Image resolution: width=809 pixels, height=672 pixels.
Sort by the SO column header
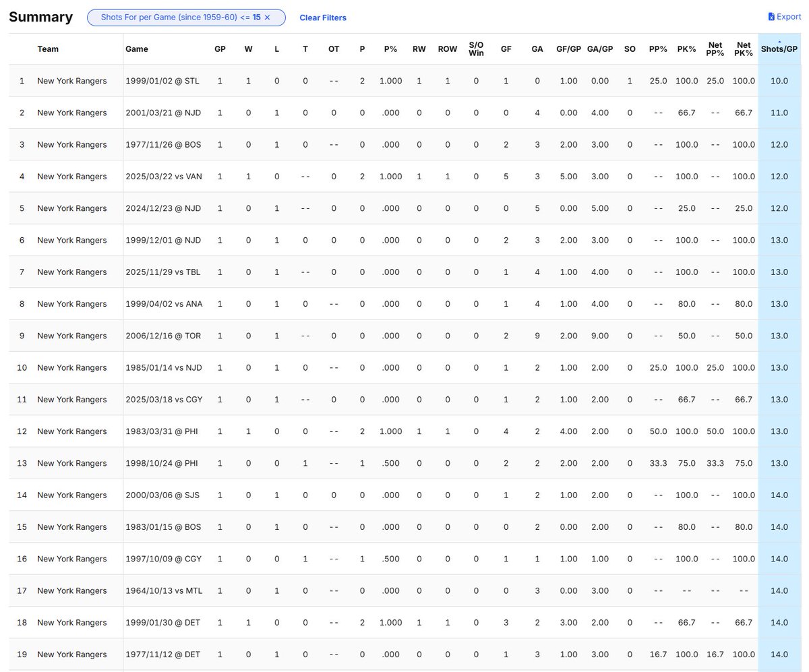pos(630,49)
